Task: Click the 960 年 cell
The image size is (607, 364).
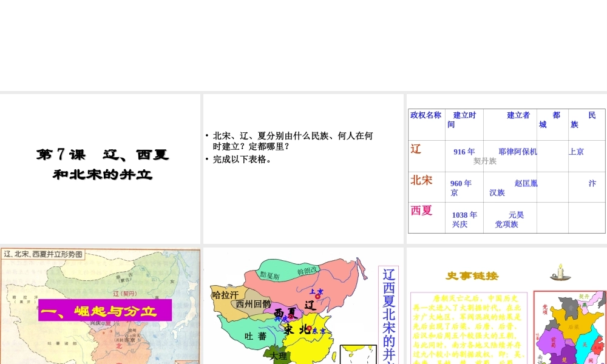Action: (x=461, y=183)
